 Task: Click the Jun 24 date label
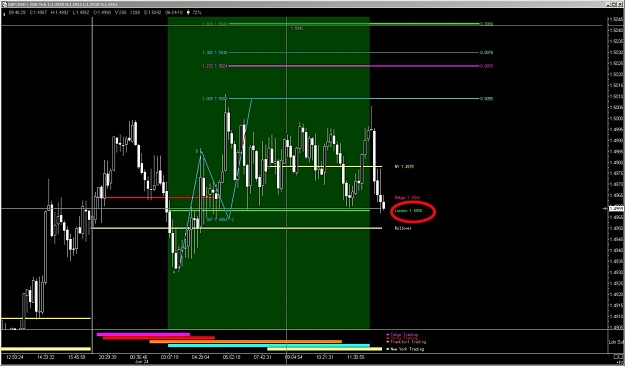point(142,362)
